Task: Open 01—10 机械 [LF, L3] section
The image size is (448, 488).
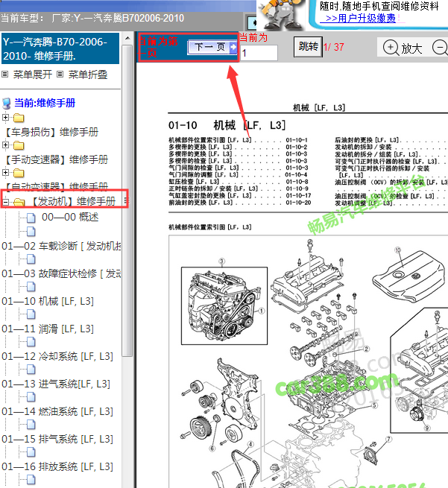Action: (x=48, y=301)
